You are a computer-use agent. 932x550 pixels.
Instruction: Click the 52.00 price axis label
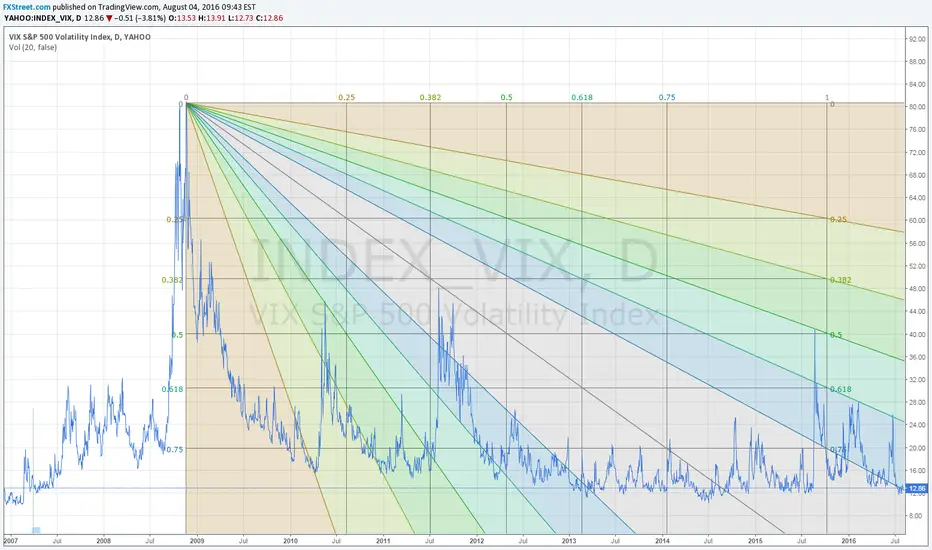(917, 266)
